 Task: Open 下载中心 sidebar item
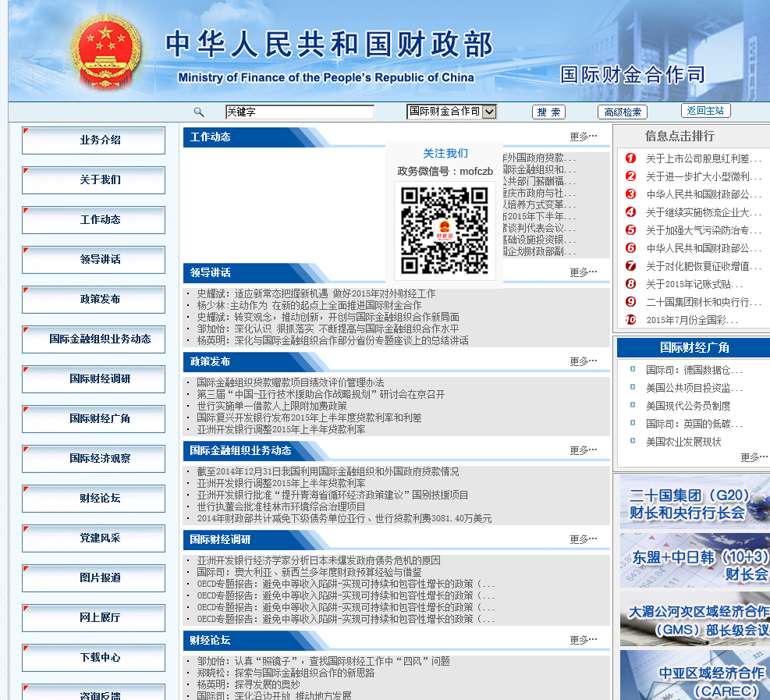[x=94, y=658]
